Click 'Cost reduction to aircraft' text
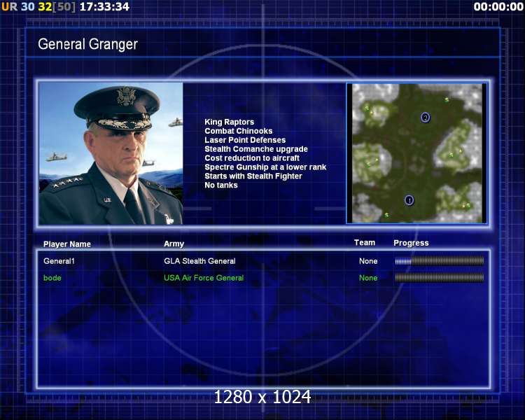This screenshot has height=420, width=525. pyautogui.click(x=252, y=158)
